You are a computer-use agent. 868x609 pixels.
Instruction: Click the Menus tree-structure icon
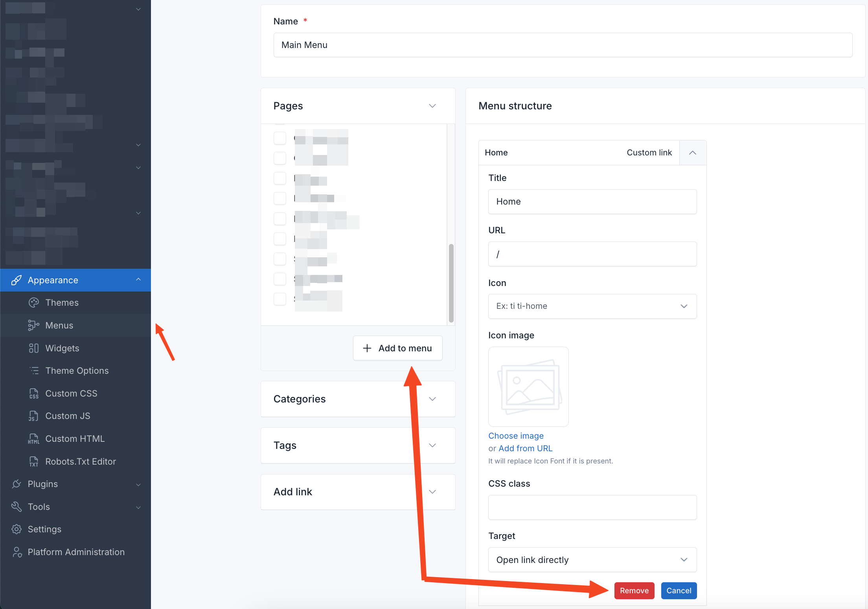[x=34, y=325]
